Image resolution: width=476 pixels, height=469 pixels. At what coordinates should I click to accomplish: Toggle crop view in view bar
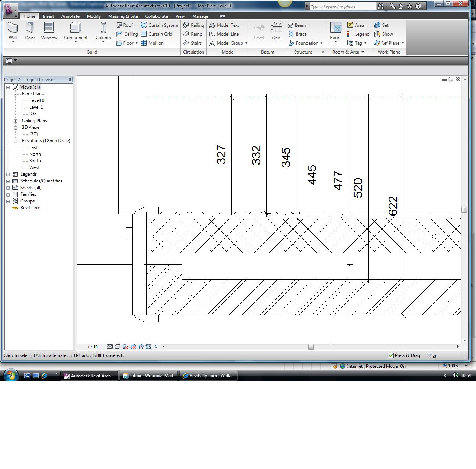133,347
